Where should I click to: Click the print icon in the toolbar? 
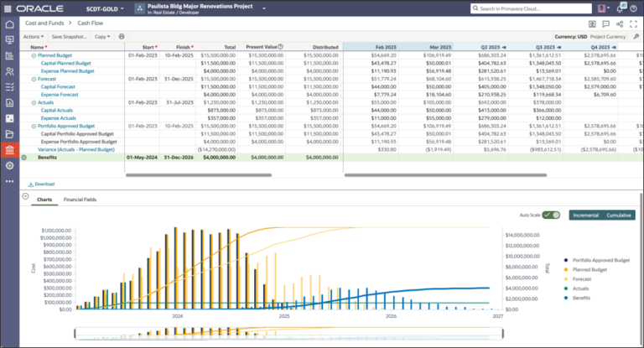pos(122,37)
